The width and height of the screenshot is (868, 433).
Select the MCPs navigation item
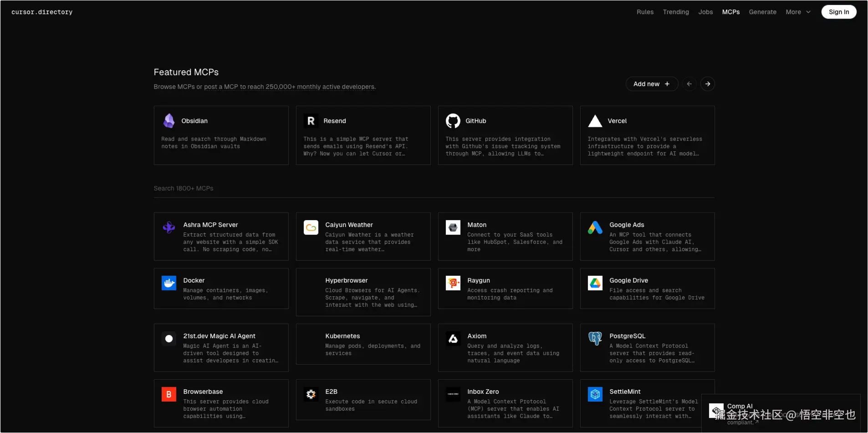click(731, 12)
